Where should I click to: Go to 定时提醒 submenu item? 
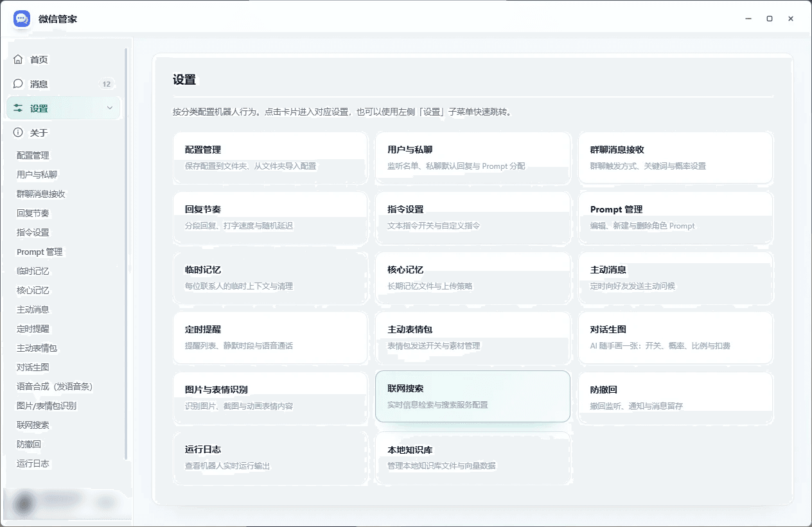point(33,329)
